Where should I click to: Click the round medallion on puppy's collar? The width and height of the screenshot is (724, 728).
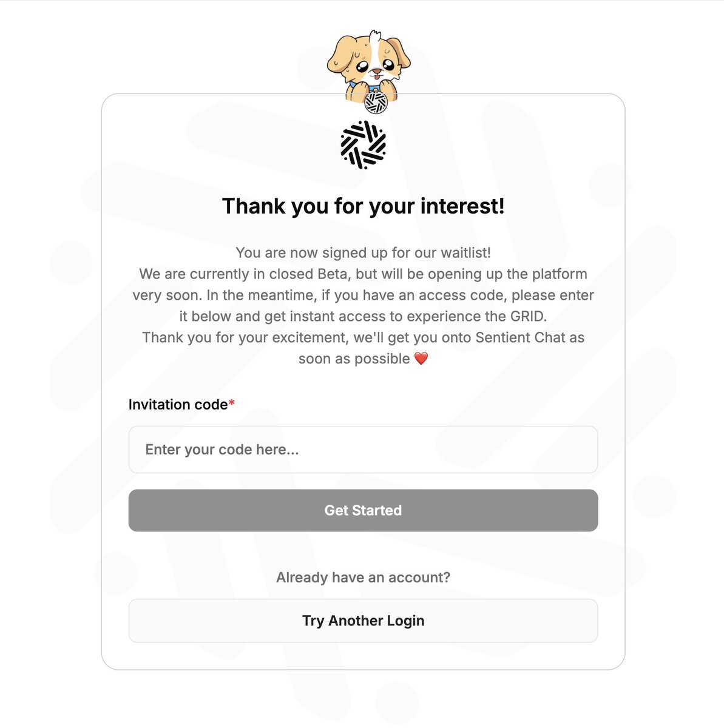point(376,103)
